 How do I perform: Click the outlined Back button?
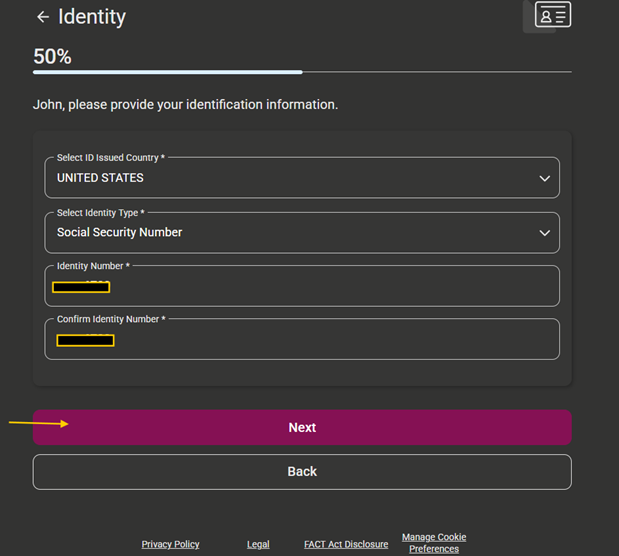302,472
